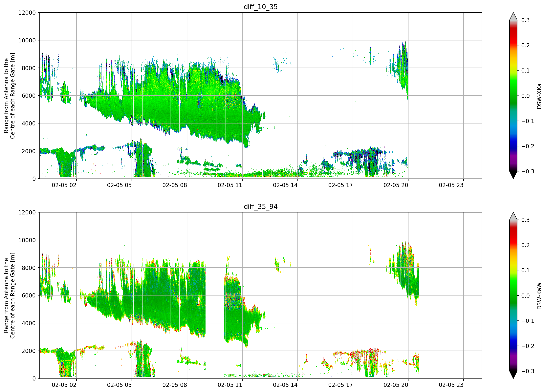Click the y-axis range label of diff_35_94 plot
Screen dimensions: 546x392
[x=9, y=295]
